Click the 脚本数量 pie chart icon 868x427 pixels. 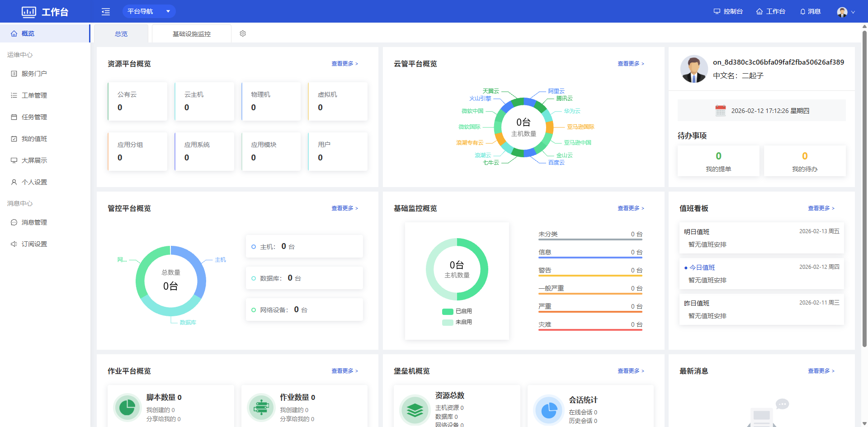[x=127, y=408]
